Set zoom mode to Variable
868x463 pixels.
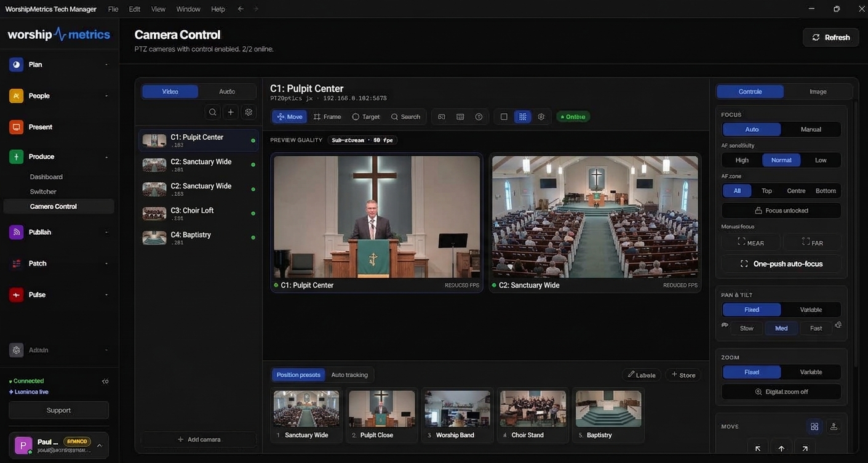[x=811, y=372]
